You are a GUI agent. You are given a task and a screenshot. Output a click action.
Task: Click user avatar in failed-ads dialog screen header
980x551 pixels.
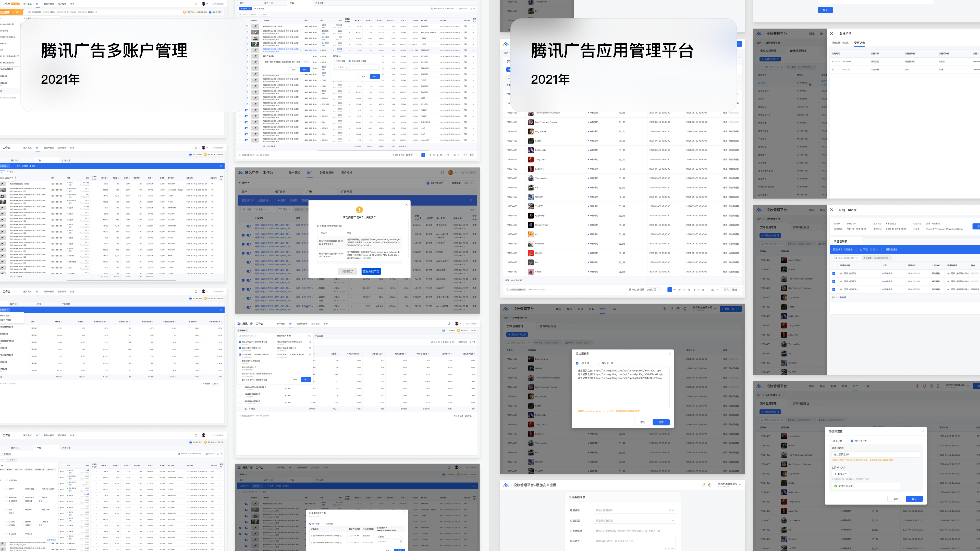(450, 173)
